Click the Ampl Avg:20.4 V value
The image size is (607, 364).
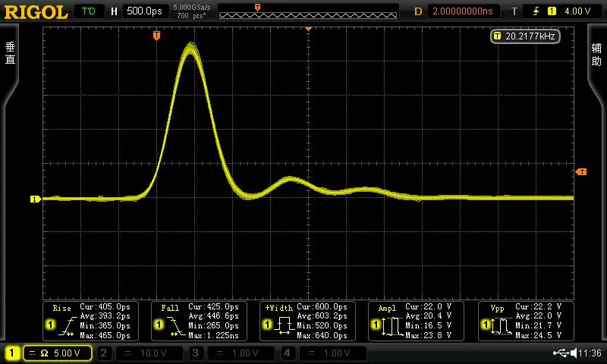point(429,316)
